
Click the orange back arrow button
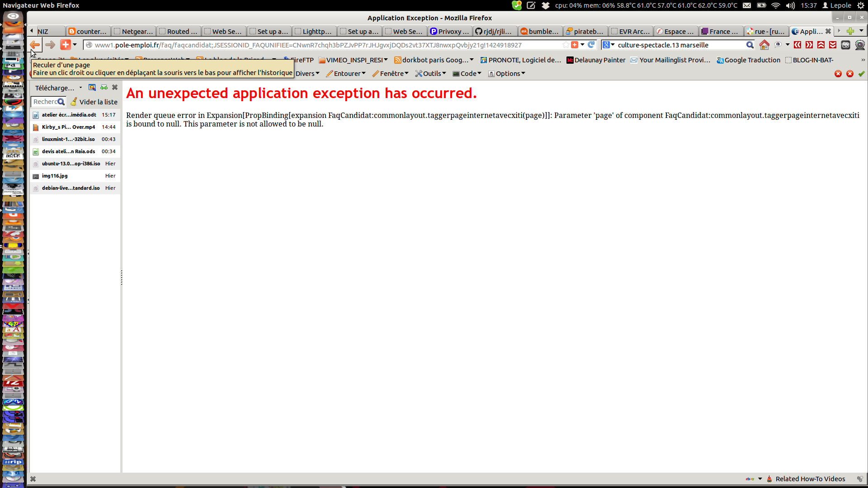pyautogui.click(x=35, y=45)
